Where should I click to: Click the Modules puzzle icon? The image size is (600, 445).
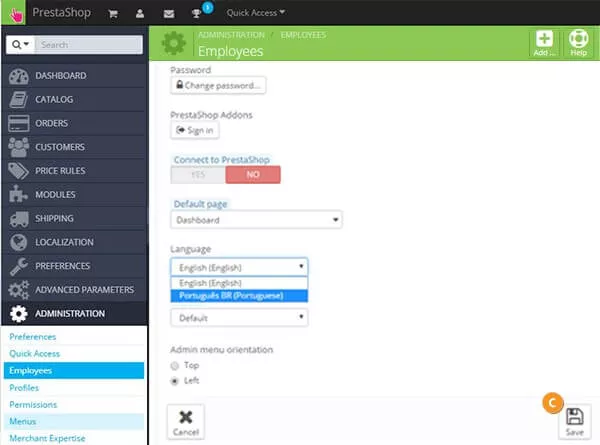(18, 194)
